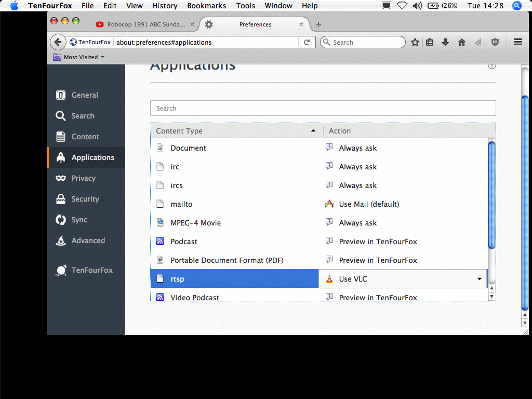532x399 pixels.
Task: Select the MPEG-4 Movie row
Action: (x=319, y=222)
